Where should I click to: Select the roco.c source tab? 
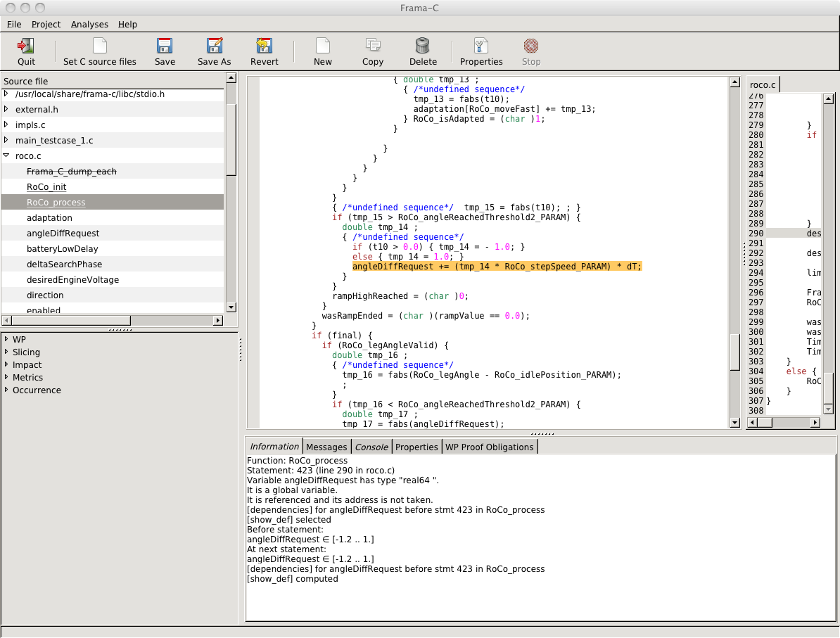click(763, 84)
